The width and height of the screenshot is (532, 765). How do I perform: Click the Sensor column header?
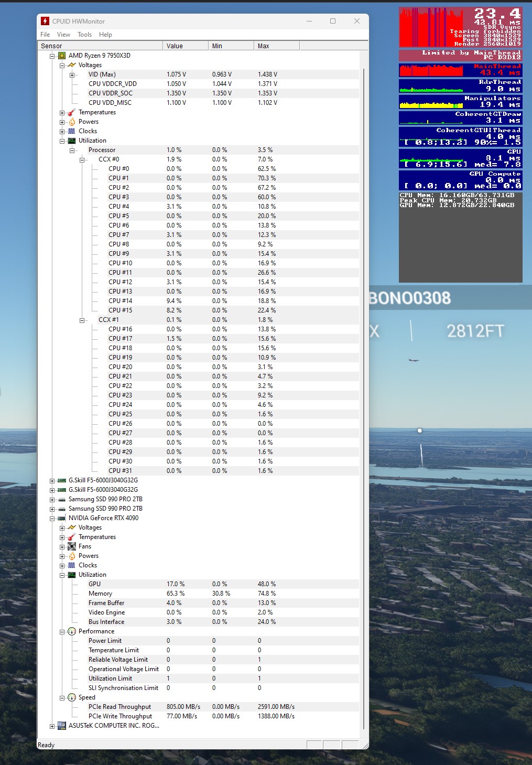click(100, 46)
